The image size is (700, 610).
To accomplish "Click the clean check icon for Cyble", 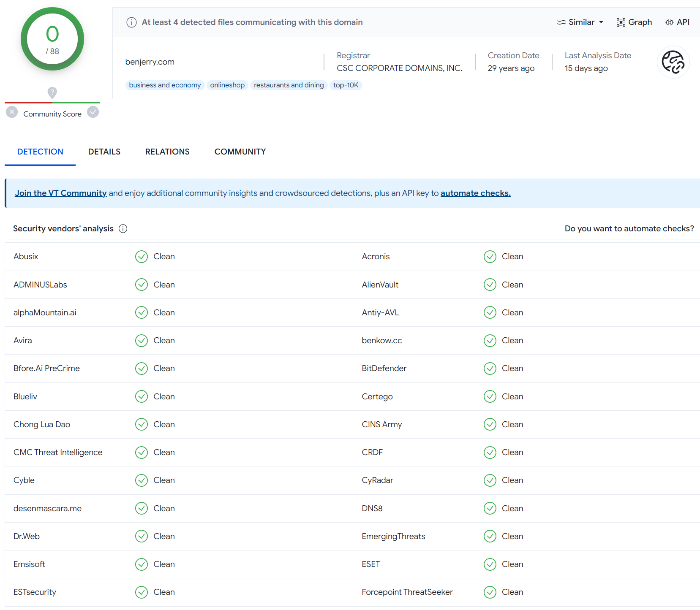I will (142, 480).
